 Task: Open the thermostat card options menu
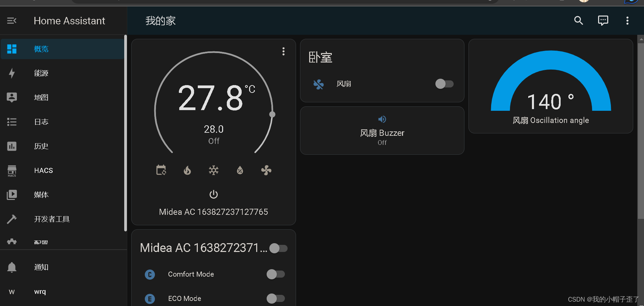(283, 51)
